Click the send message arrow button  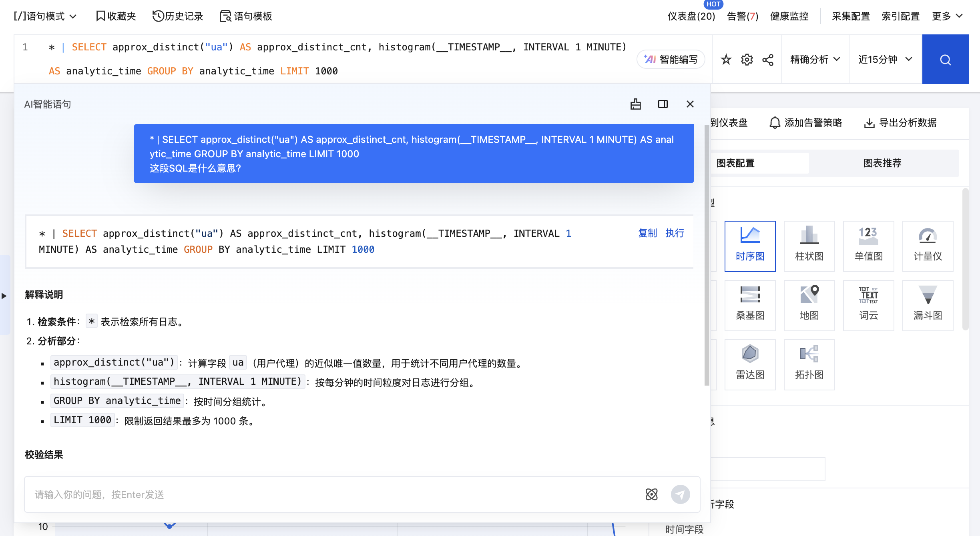680,494
